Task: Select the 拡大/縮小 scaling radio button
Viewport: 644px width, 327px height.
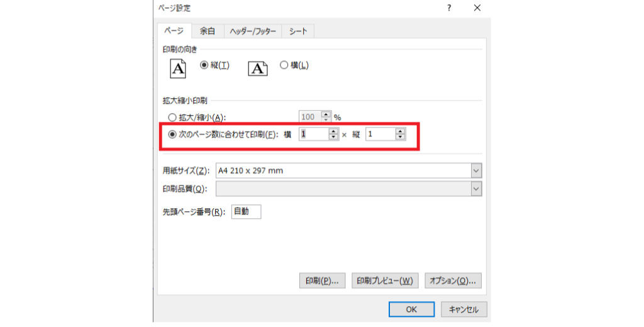Action: pyautogui.click(x=172, y=117)
